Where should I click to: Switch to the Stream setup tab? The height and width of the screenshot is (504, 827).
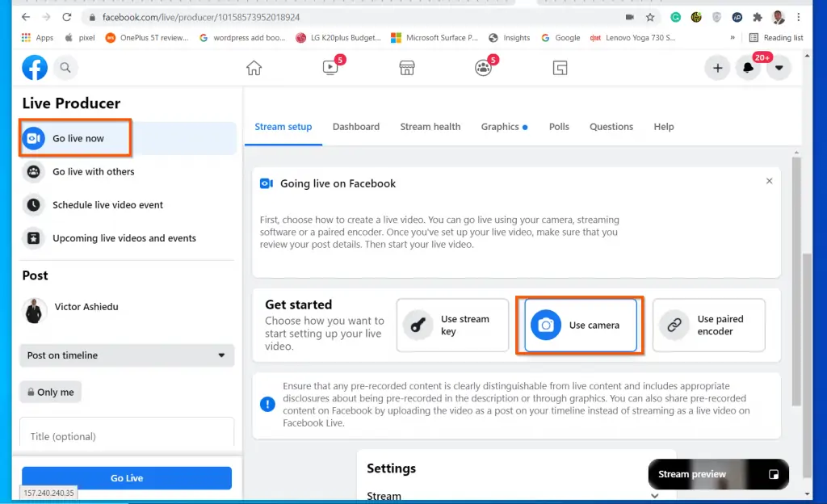283,127
